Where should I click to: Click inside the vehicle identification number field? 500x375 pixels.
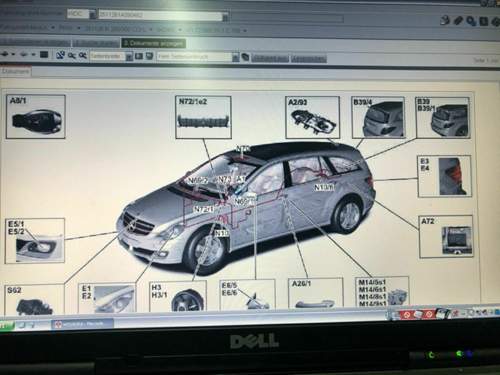(160, 15)
